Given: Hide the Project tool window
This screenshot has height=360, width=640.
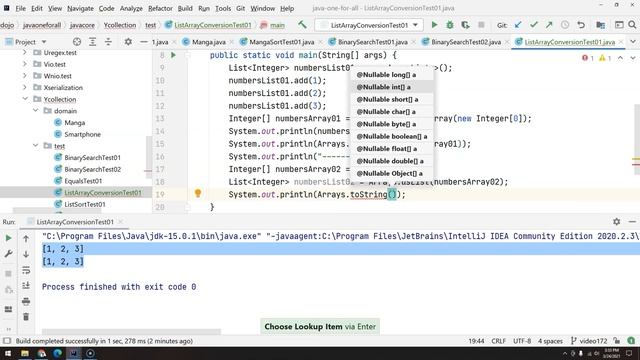Looking at the screenshot, I should point(144,42).
